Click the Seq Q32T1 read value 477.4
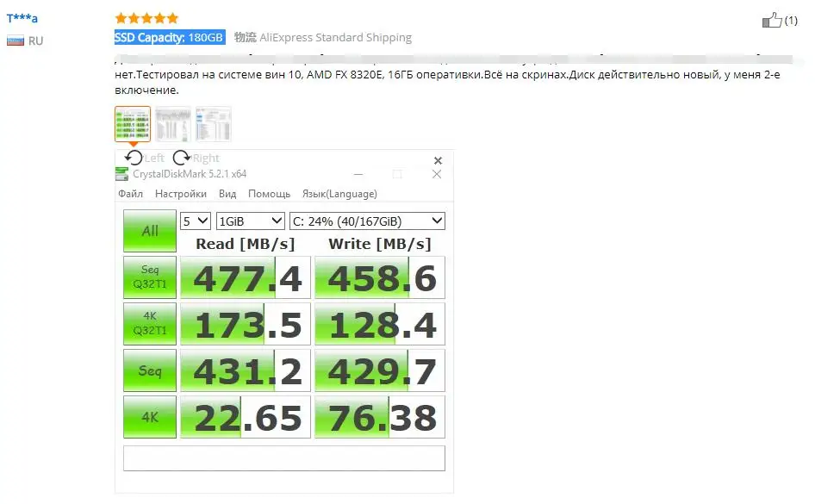 tap(246, 277)
